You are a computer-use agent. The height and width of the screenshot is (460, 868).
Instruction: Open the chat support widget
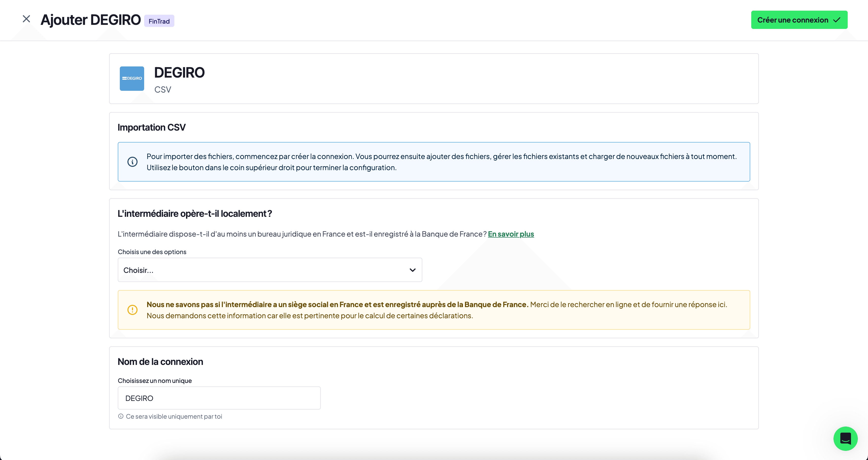point(845,438)
